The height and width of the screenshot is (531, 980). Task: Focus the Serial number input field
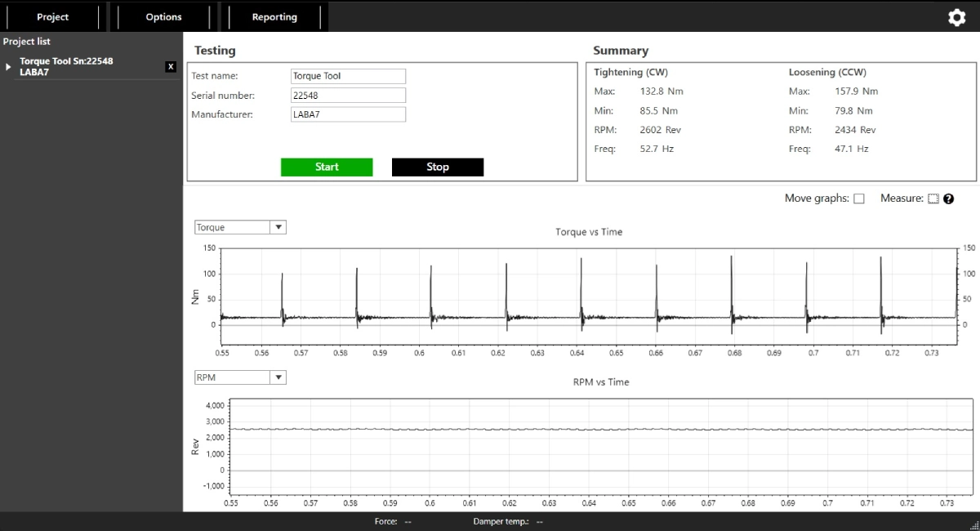click(349, 96)
